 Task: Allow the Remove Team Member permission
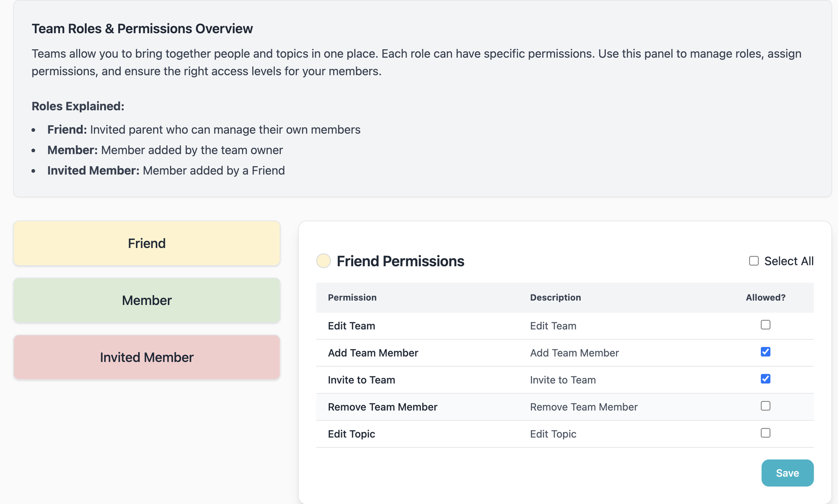pyautogui.click(x=766, y=406)
